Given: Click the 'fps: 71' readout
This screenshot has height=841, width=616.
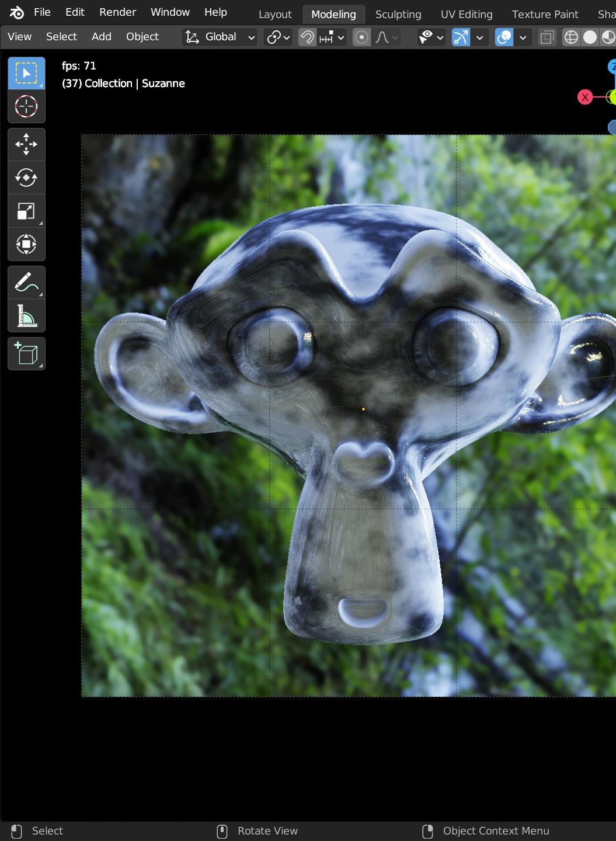Looking at the screenshot, I should (x=79, y=66).
